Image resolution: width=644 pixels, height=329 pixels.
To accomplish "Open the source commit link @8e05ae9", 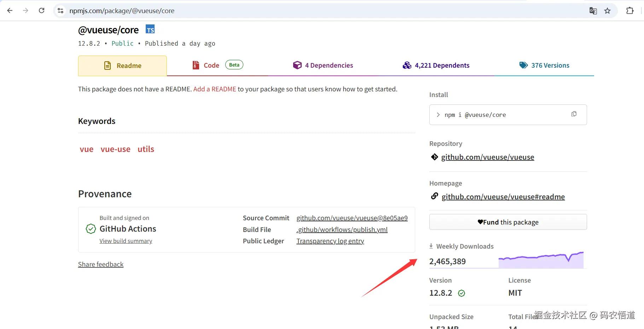I will coord(352,218).
